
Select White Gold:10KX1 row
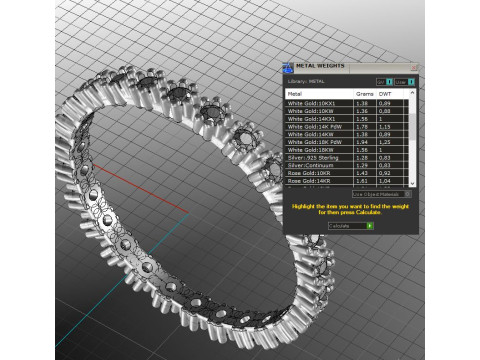[x=347, y=103]
